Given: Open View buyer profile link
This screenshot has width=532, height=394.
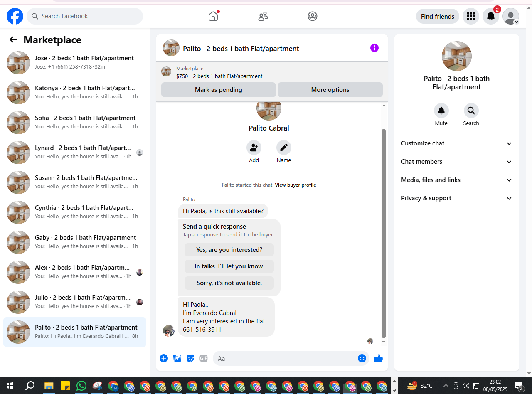Looking at the screenshot, I should (296, 185).
